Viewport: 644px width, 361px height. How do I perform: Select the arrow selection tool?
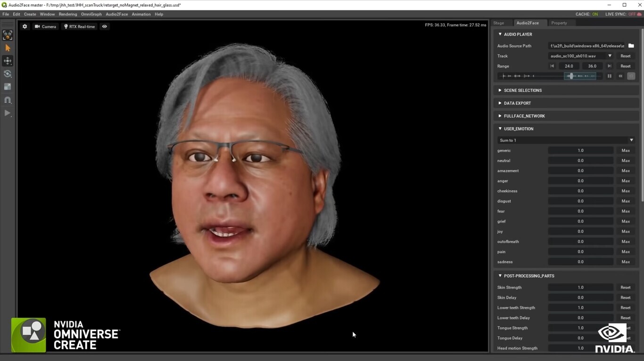(8, 48)
